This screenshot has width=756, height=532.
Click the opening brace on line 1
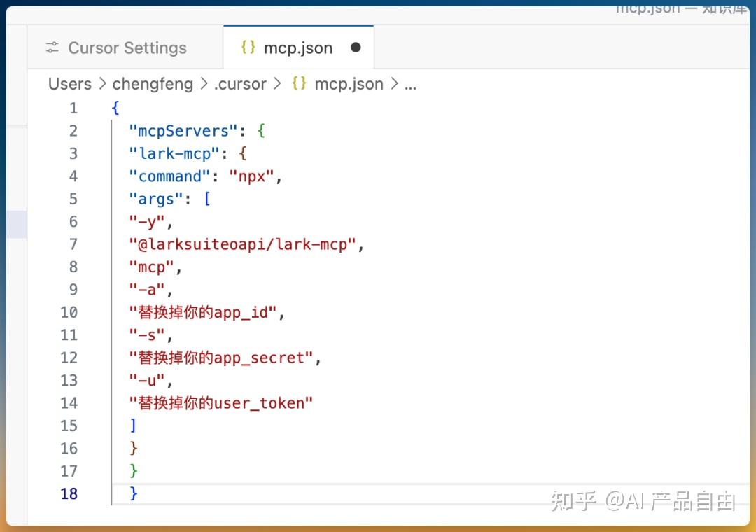(115, 108)
